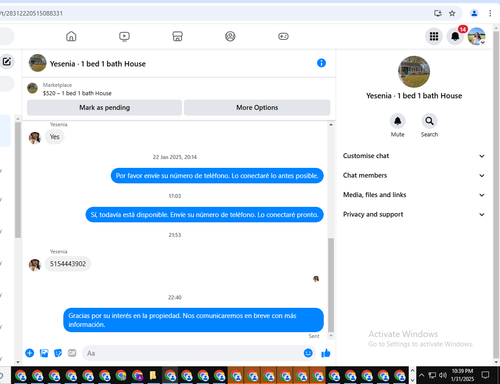Open the Marketplace storefront icon

177,36
